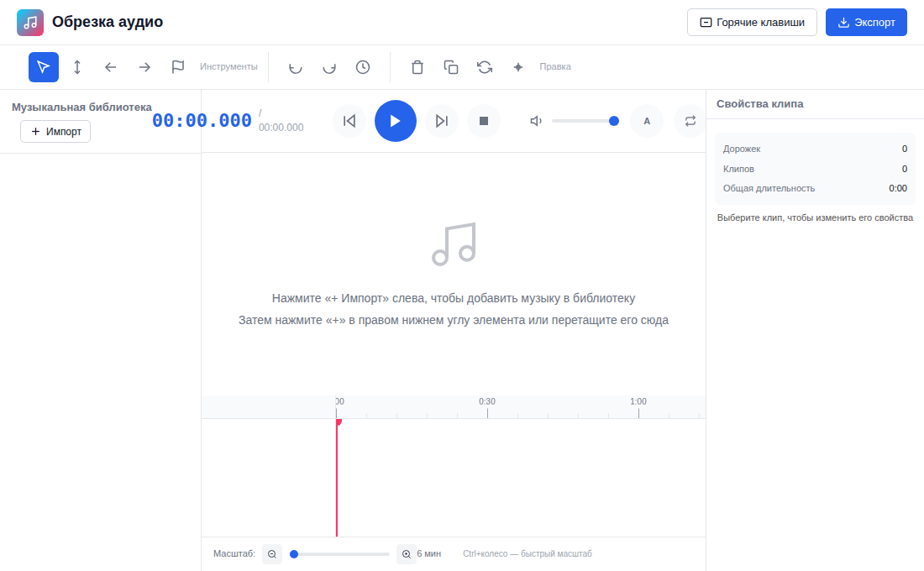Click the zoom out magnifier icon
Viewport: 924px width, 571px height.
[272, 554]
